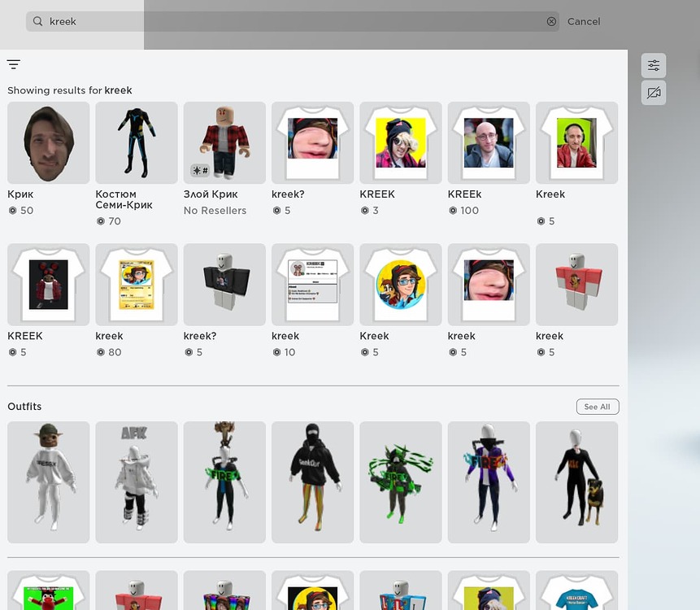View the Злой Крик item with No Resellers
This screenshot has height=610, width=700.
coord(224,142)
